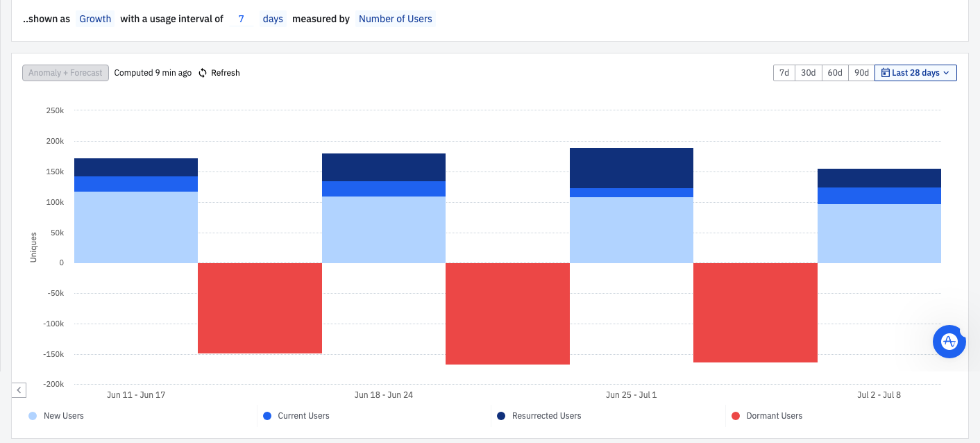Click the Jul 2 - Jul 8 axis label
The image size is (980, 443).
[x=879, y=395]
